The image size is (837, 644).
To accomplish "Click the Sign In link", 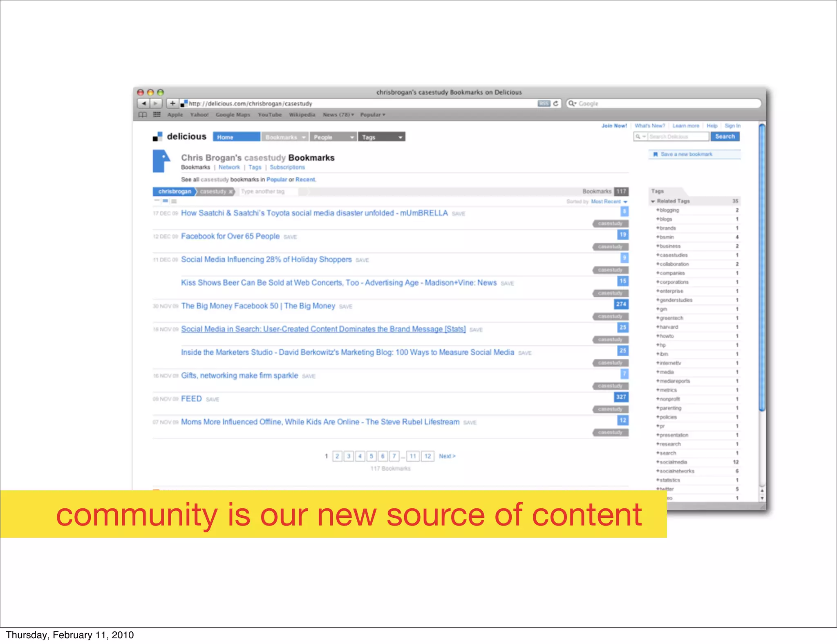I will tap(732, 126).
